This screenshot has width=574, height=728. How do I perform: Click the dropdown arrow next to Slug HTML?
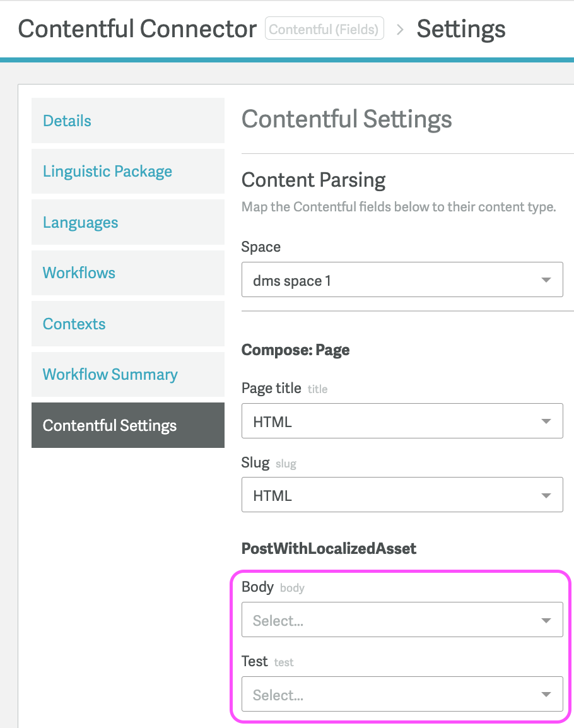click(546, 495)
